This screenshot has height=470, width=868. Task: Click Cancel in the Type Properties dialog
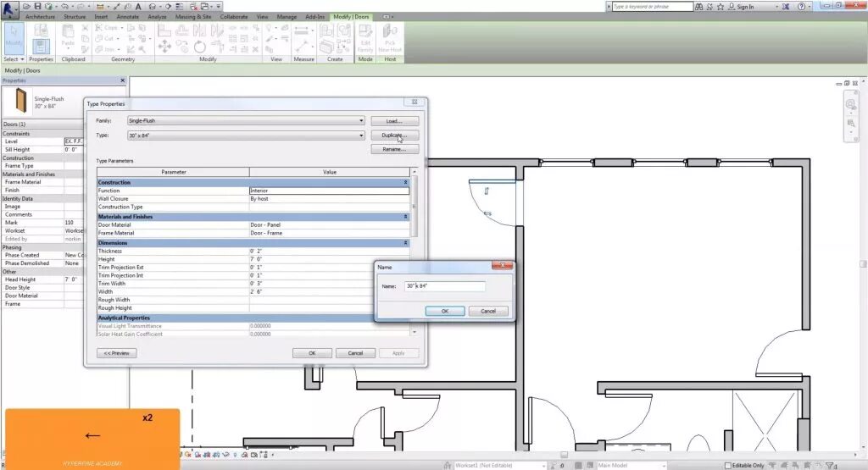(x=355, y=353)
